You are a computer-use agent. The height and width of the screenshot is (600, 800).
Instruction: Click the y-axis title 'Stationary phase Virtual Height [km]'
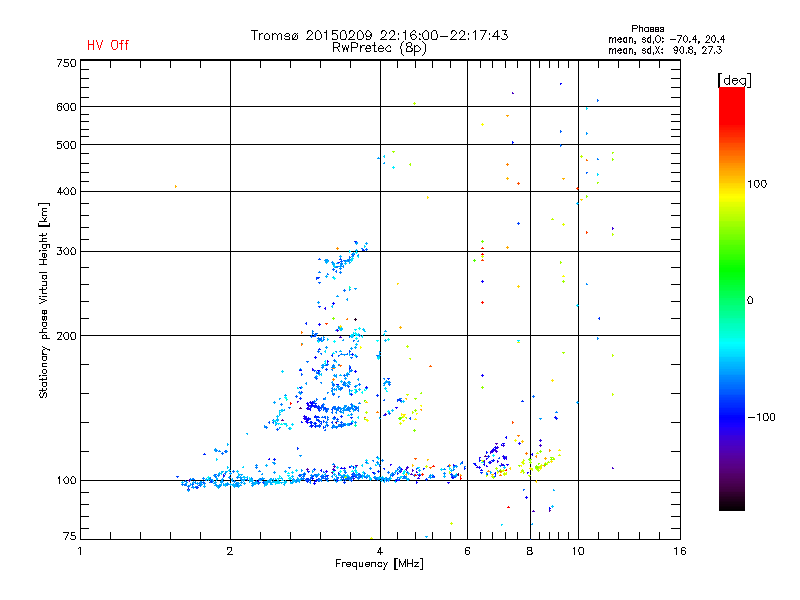(43, 300)
